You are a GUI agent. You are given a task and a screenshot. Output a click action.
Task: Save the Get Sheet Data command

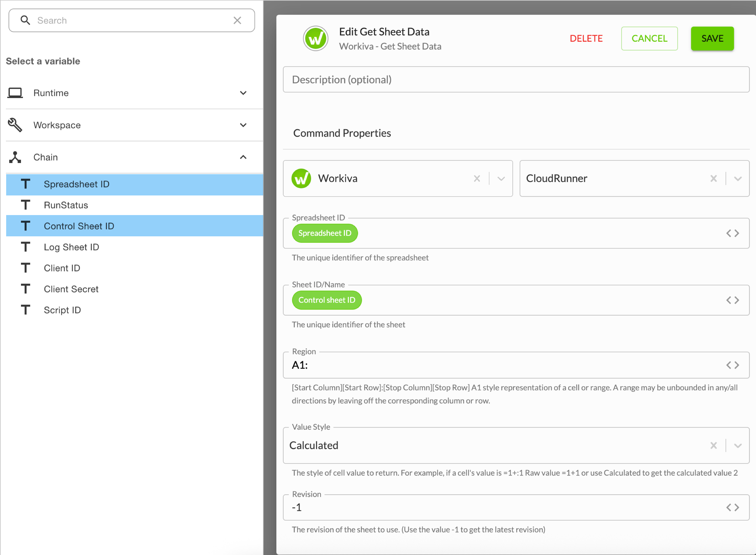click(712, 39)
